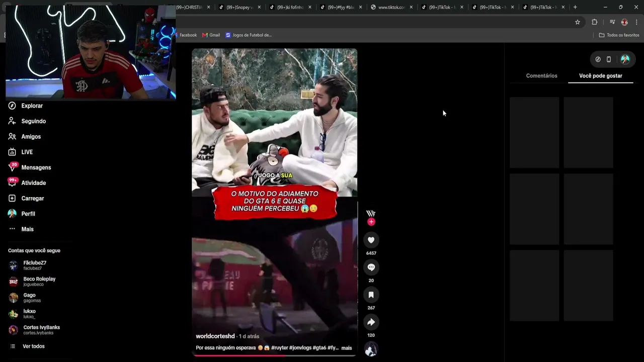
Task: Expand the caption with 'mais'
Action: [347, 348]
